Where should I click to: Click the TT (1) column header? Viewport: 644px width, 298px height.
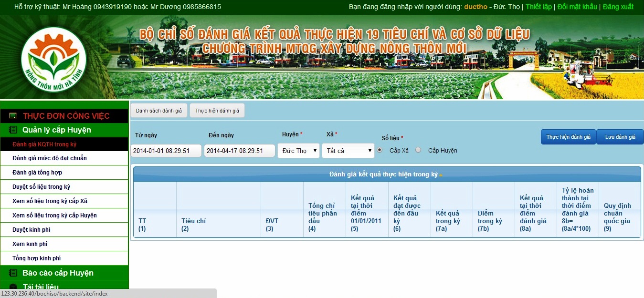(x=155, y=209)
